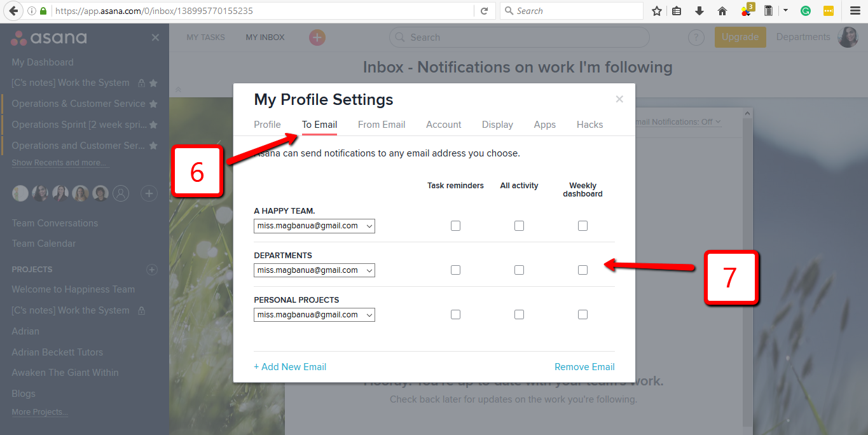Check All activity for DEPARTMENTS

tap(519, 270)
